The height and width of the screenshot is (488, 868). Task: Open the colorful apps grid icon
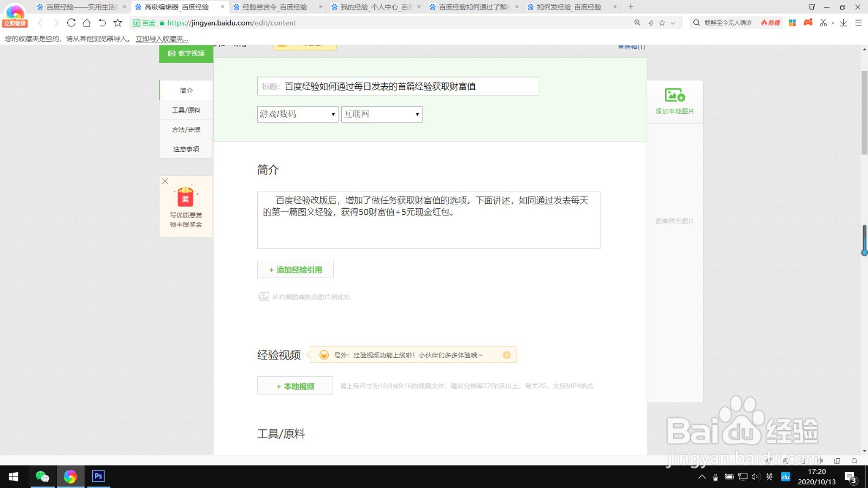point(793,23)
